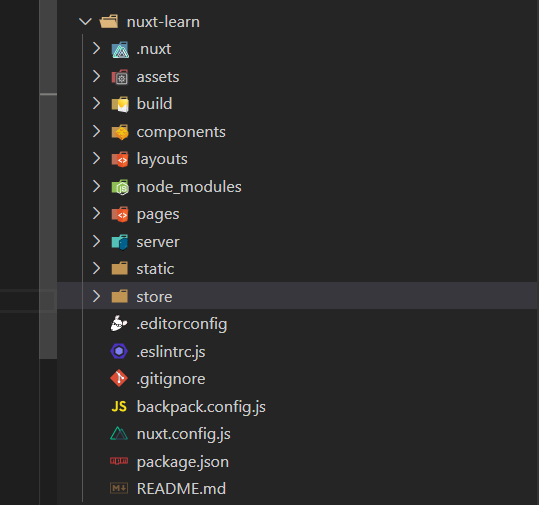Viewport: 539px width, 505px height.
Task: Click the Nuxt triangle icon of nuxt.config.js
Action: (119, 433)
